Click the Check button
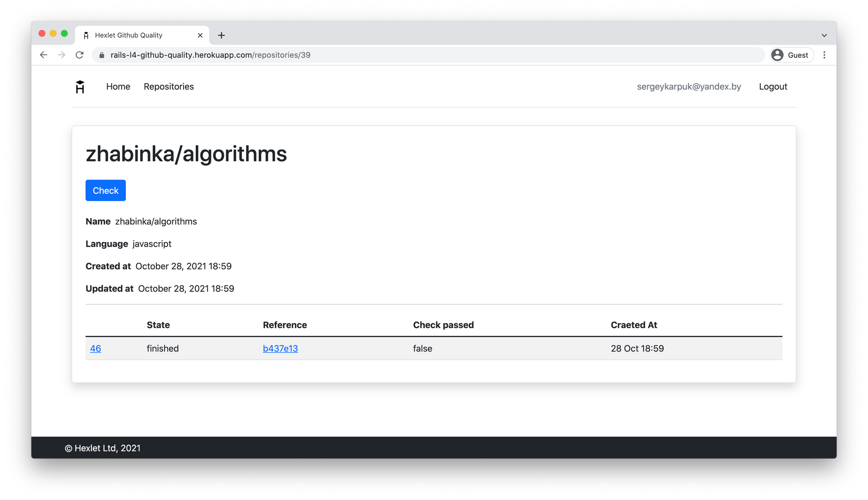868x500 pixels. pyautogui.click(x=105, y=190)
